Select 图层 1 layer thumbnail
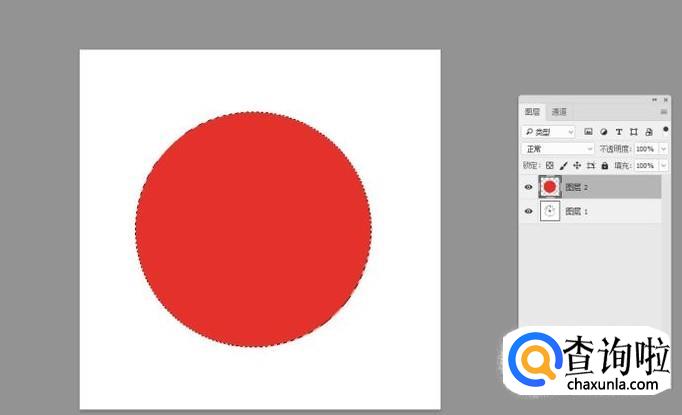This screenshot has width=682, height=415. pyautogui.click(x=550, y=211)
